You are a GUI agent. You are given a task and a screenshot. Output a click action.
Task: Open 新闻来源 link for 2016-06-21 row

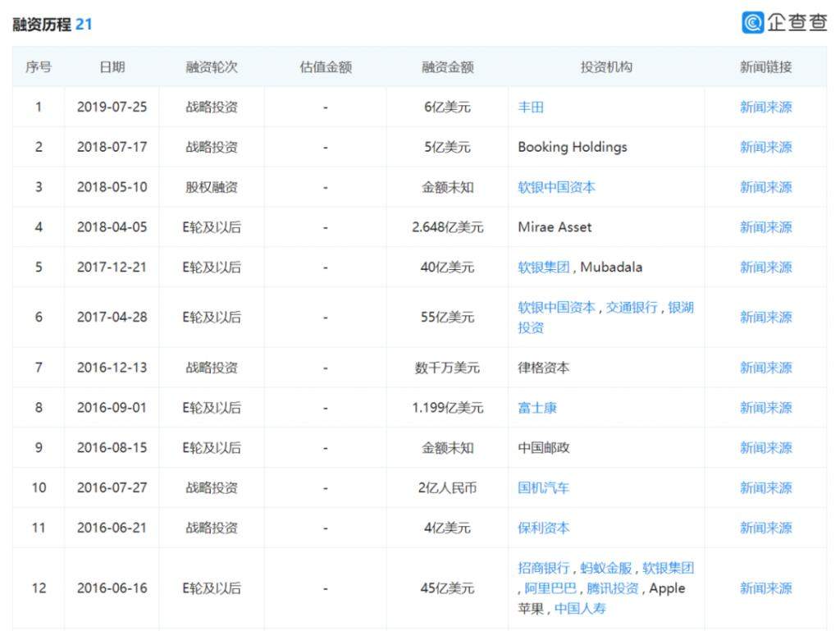pyautogui.click(x=765, y=528)
